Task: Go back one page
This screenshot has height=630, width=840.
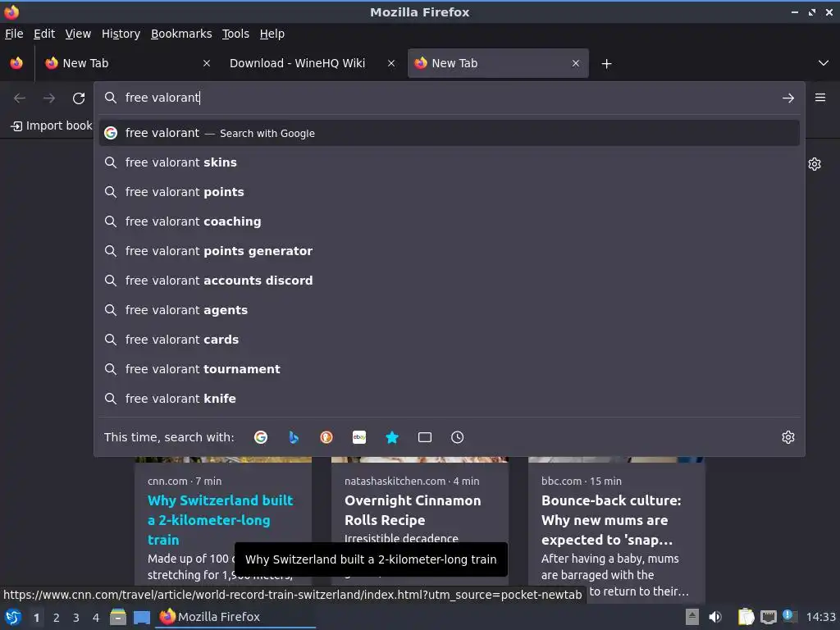Action: pyautogui.click(x=20, y=98)
